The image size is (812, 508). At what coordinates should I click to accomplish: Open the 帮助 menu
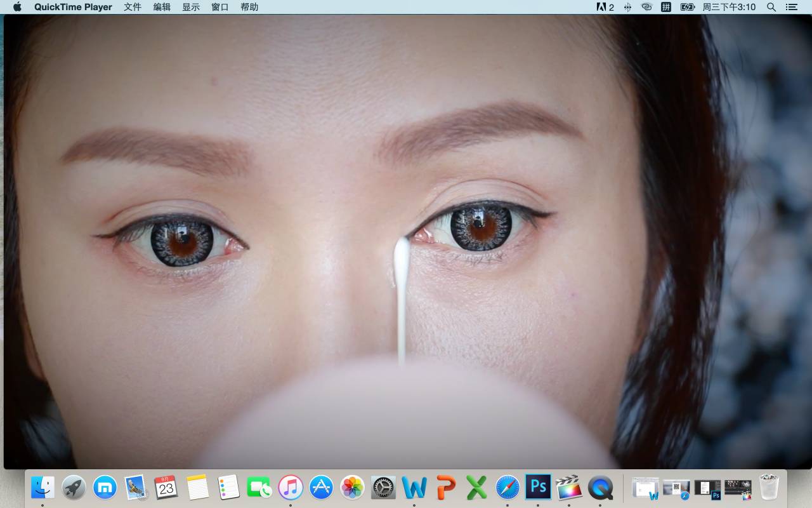pyautogui.click(x=249, y=7)
